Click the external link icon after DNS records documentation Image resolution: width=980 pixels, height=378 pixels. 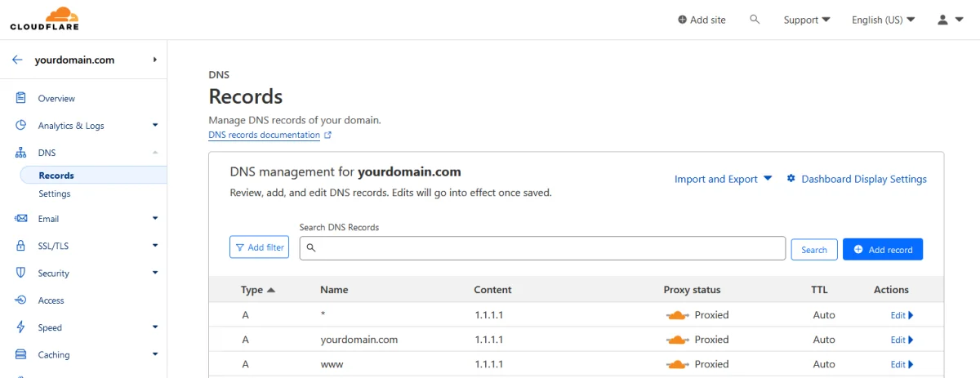pos(327,135)
